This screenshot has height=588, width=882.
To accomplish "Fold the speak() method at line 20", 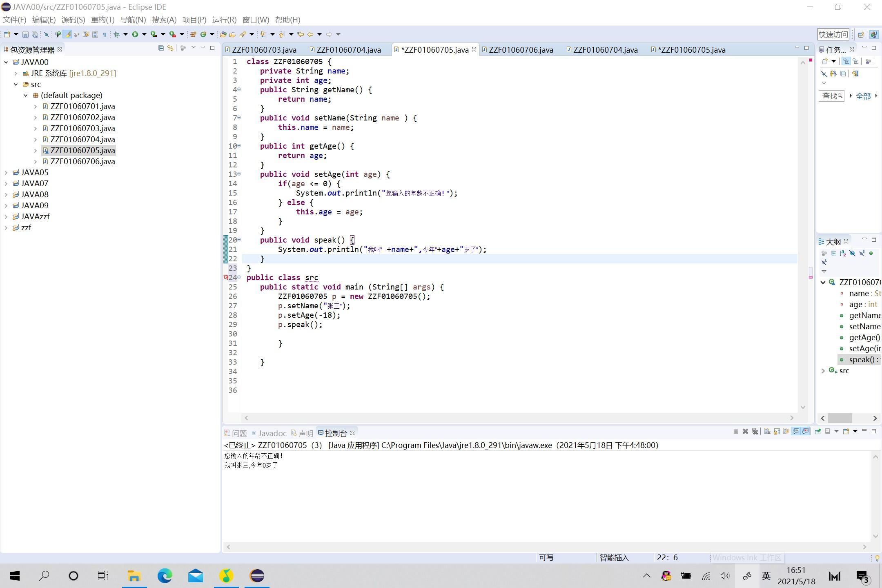I will 239,240.
